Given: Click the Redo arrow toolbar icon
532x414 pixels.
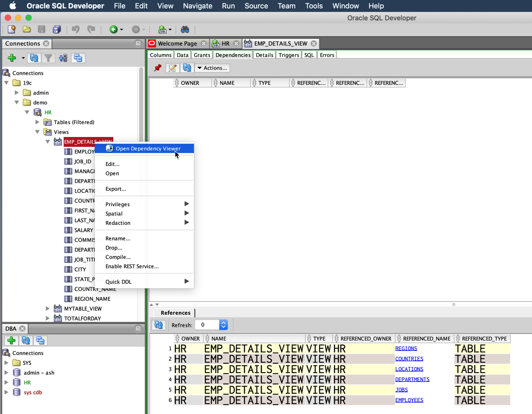Looking at the screenshot, I should point(91,29).
